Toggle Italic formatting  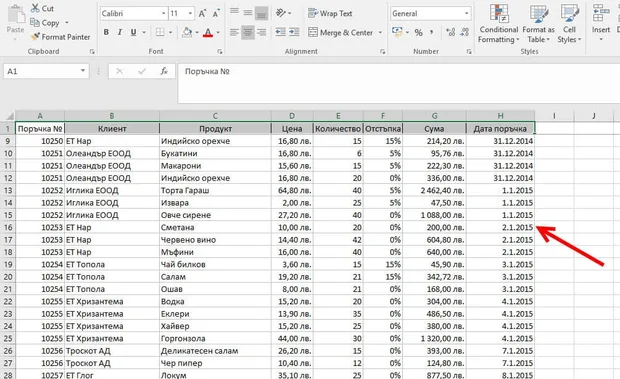coord(119,32)
